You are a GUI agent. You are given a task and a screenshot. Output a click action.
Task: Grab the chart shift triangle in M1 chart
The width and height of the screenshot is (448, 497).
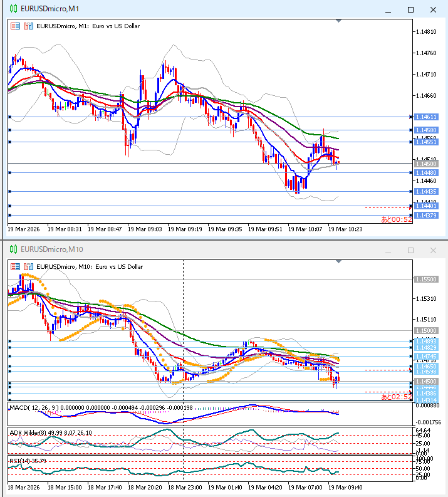340,21
